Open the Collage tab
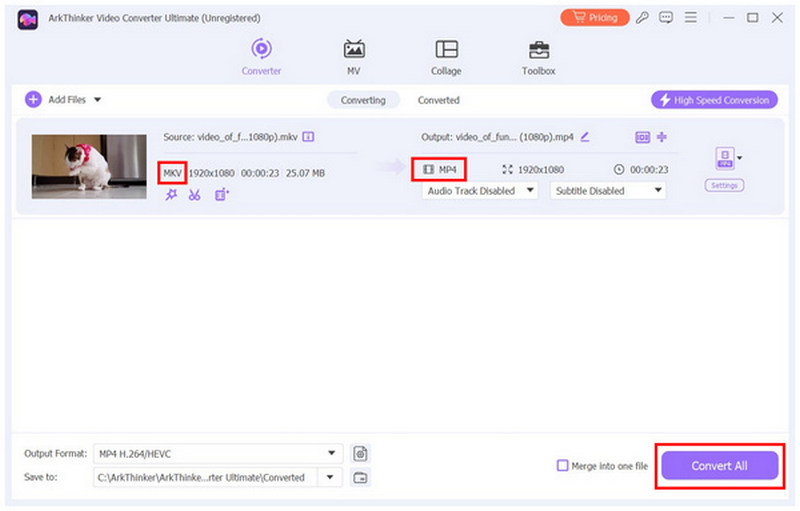Screen dimensions: 800x511 click(446, 57)
